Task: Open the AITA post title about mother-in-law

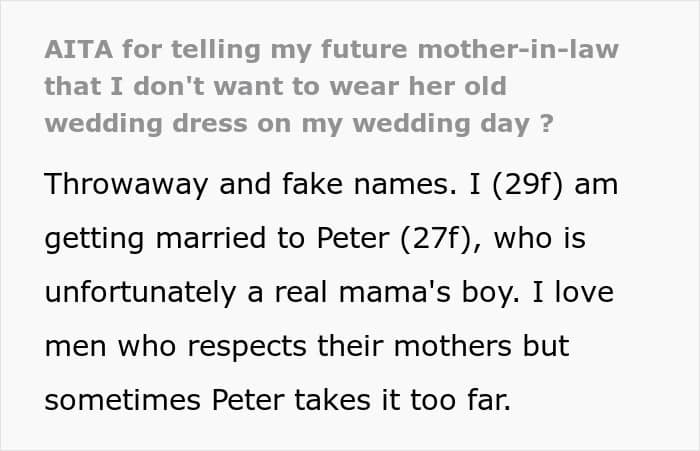Action: 332,86
